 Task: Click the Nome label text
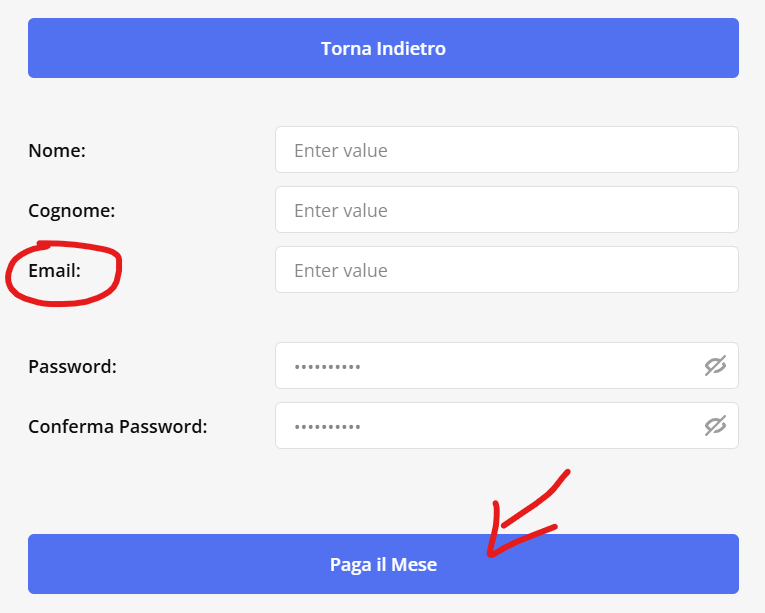point(57,150)
